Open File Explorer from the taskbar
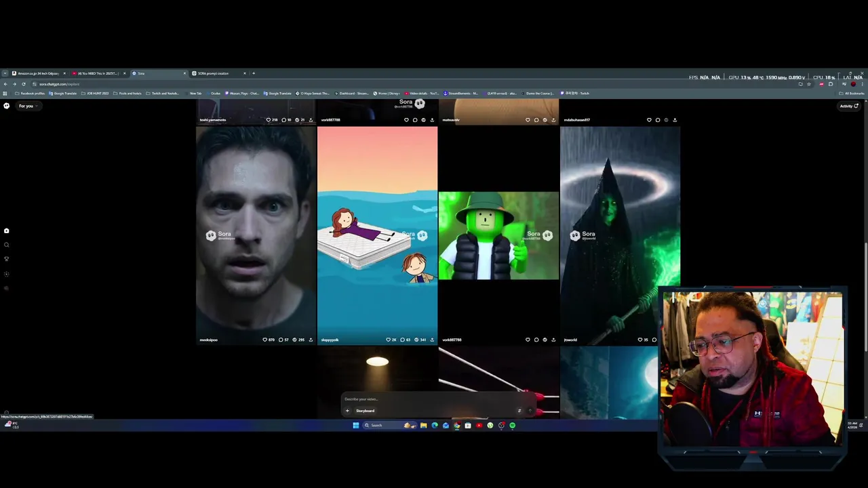Viewport: 868px width, 488px height. click(x=423, y=426)
